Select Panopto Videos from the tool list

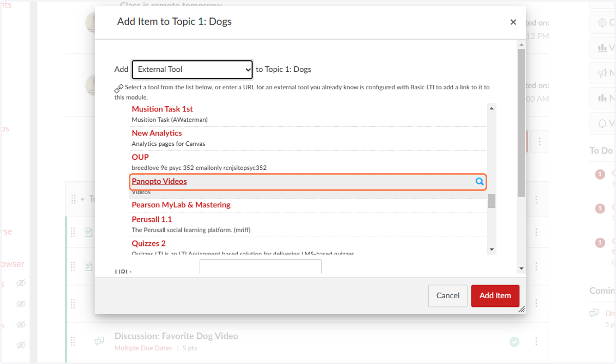point(159,181)
